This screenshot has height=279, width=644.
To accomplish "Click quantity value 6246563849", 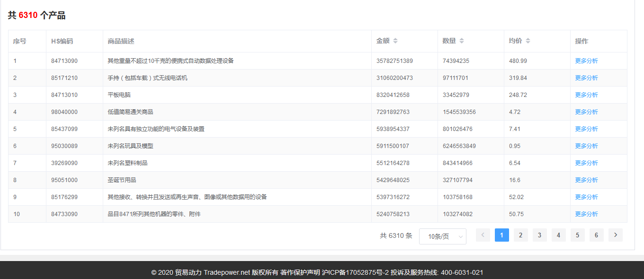I will click(x=459, y=146).
